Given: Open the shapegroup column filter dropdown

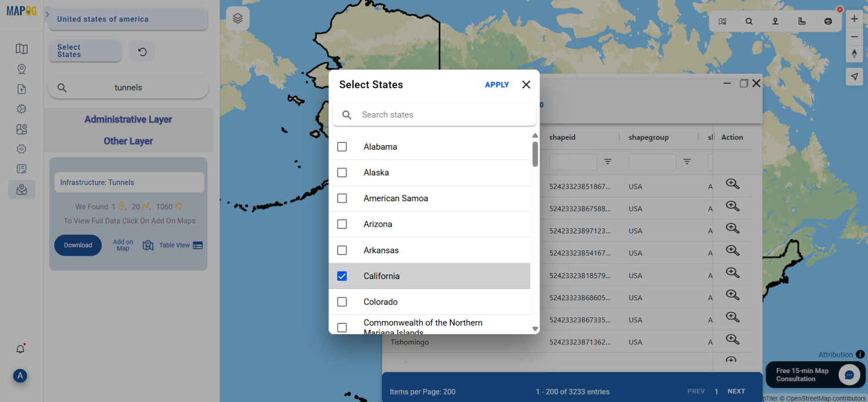Looking at the screenshot, I should (x=687, y=162).
